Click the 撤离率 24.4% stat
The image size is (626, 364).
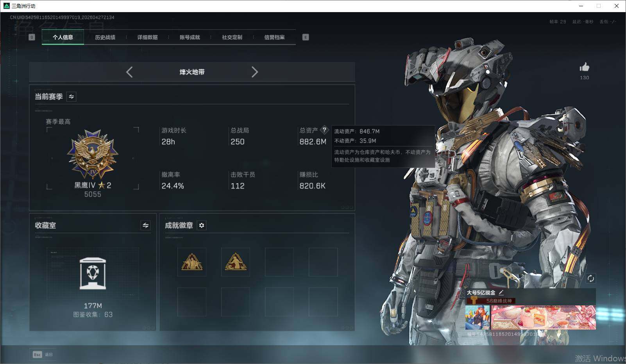pyautogui.click(x=172, y=180)
